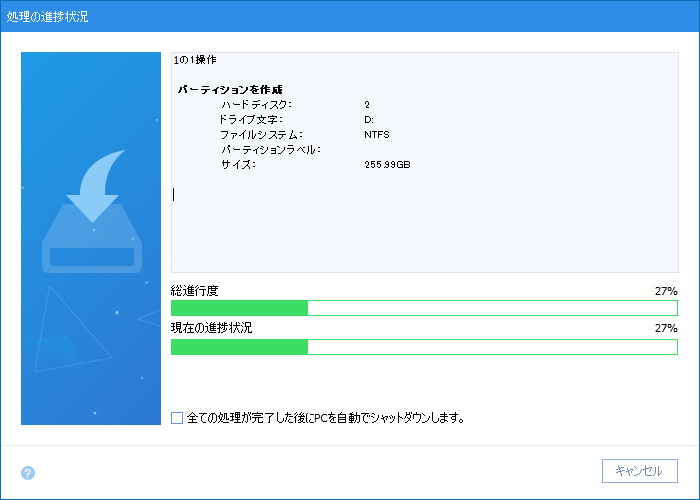
Task: Click the 現在の進捗状況 label
Action: click(212, 328)
